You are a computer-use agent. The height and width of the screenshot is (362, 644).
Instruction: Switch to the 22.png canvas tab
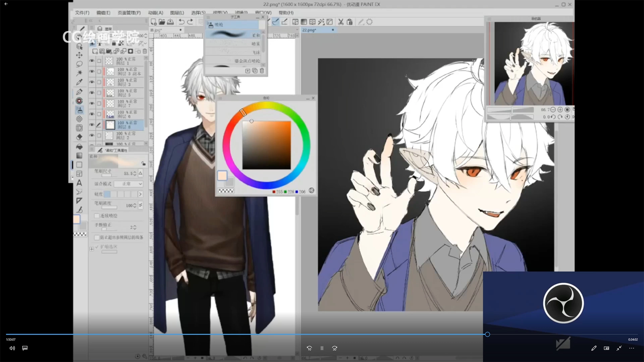309,30
